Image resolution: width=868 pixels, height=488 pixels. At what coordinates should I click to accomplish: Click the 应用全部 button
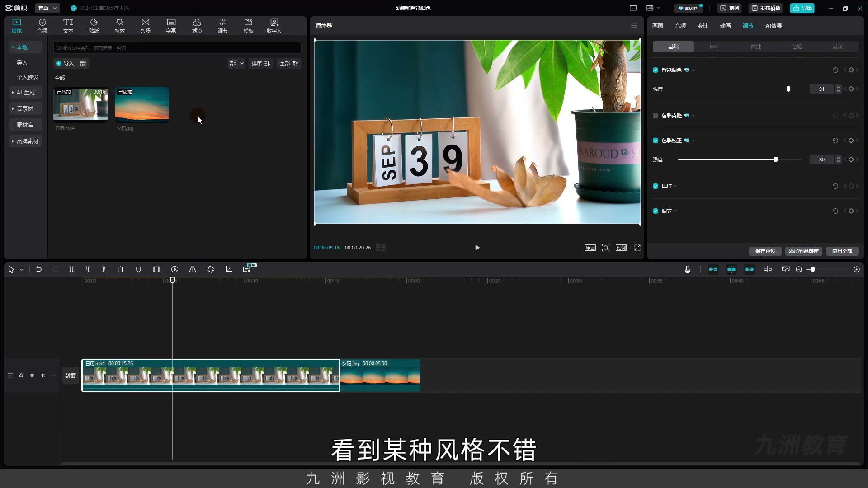click(842, 251)
